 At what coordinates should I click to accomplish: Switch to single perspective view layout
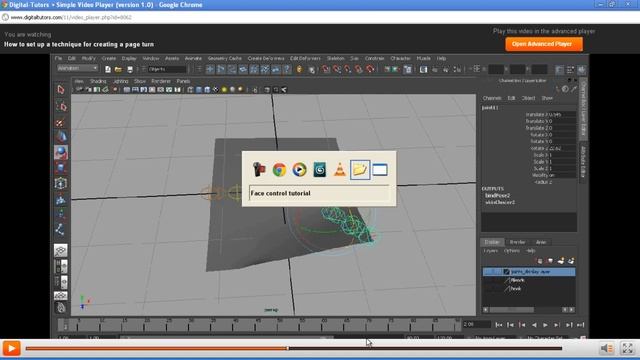point(61,250)
